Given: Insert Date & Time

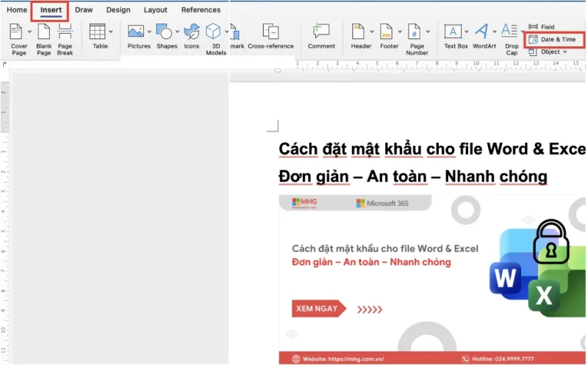Looking at the screenshot, I should pyautogui.click(x=553, y=40).
